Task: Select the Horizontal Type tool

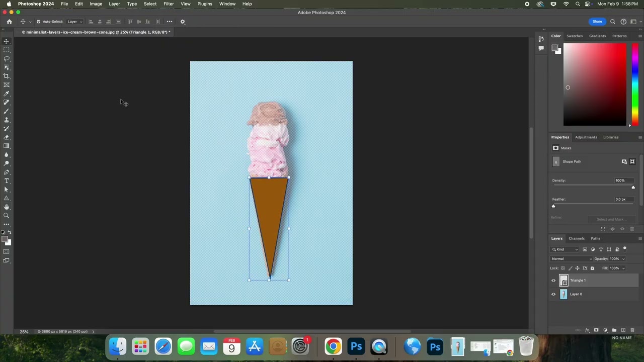Action: tap(7, 180)
